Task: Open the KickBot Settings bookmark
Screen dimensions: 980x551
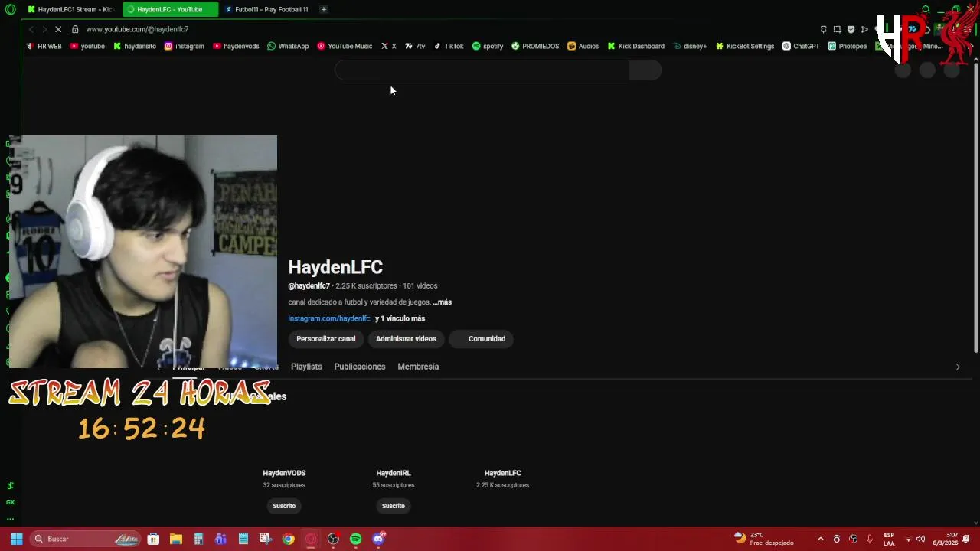Action: pyautogui.click(x=745, y=46)
